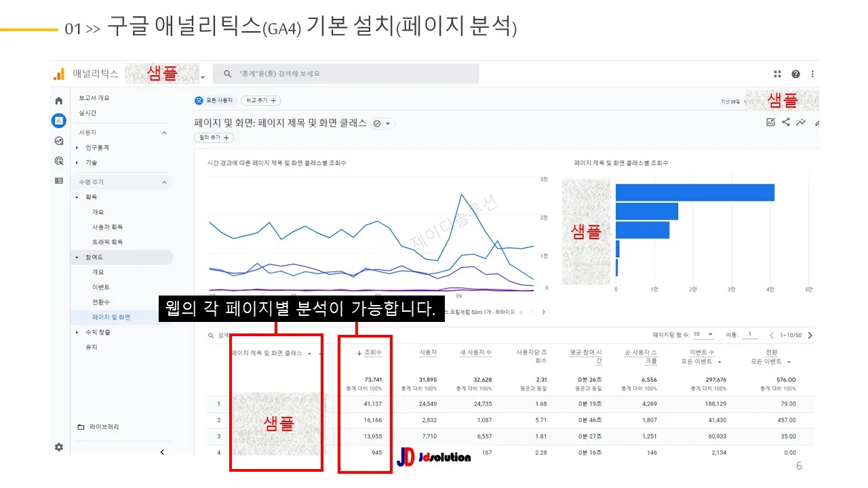Collapse the left navigation panel

coord(162,452)
